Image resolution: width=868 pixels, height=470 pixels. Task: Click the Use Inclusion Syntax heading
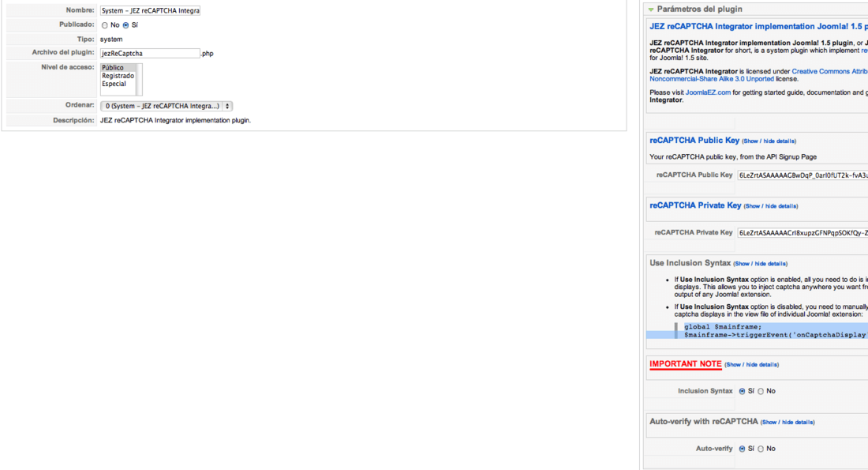point(690,263)
